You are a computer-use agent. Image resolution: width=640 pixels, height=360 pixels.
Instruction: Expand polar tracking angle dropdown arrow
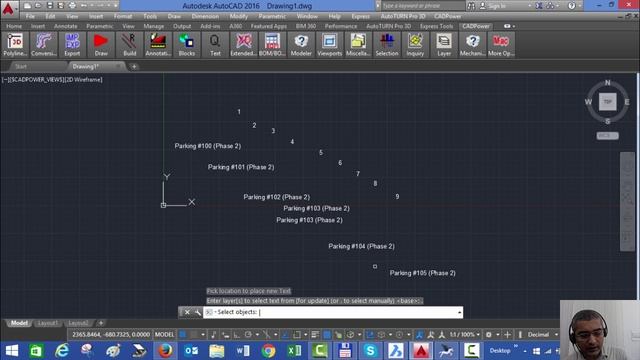[x=257, y=335]
